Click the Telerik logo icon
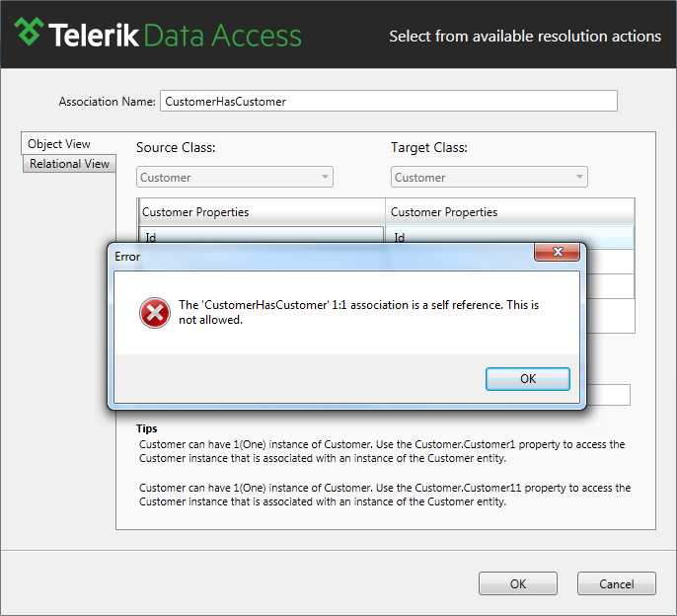 (29, 32)
